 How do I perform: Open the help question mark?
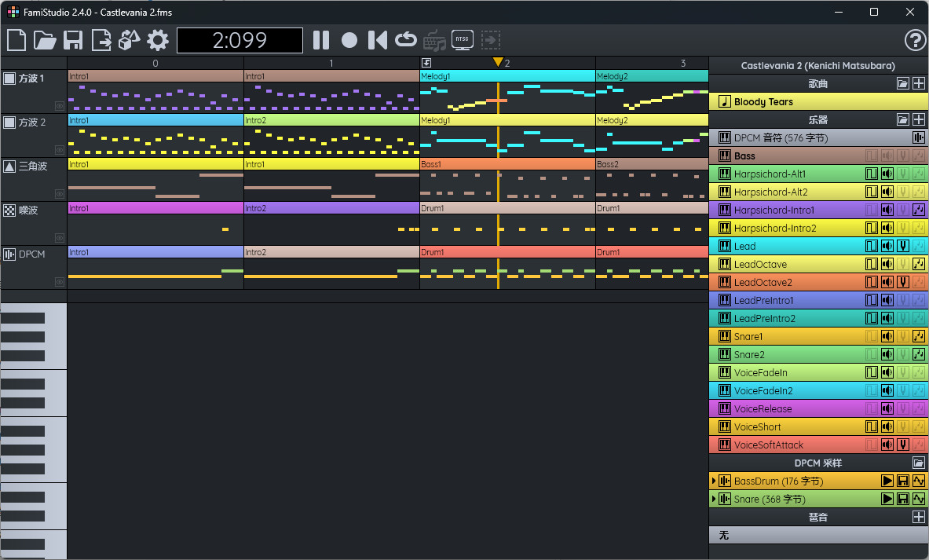(916, 40)
